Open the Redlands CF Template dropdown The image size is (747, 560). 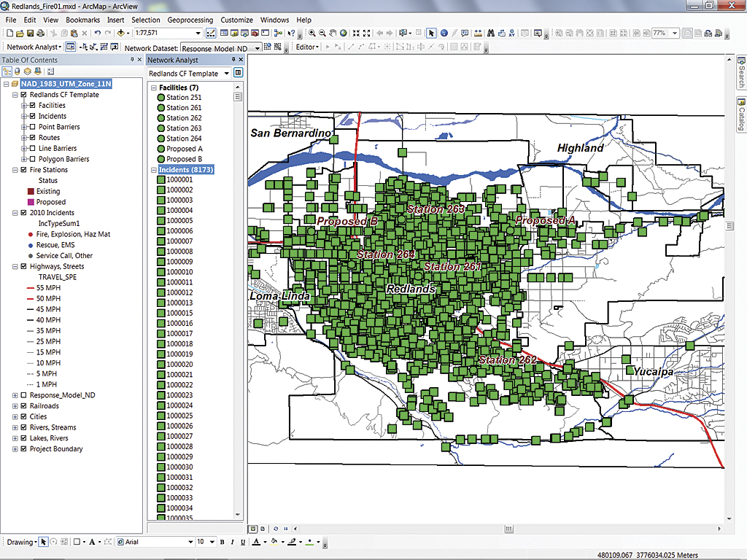click(x=227, y=74)
